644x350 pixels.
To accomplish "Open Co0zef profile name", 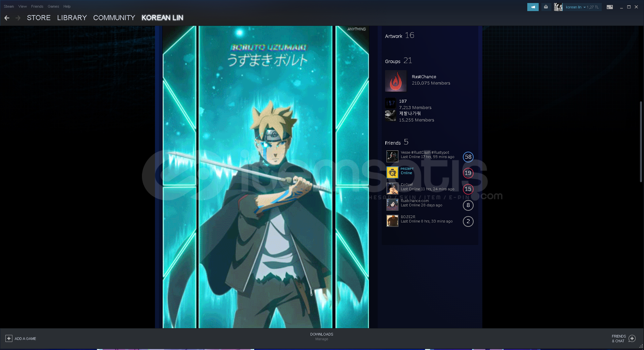I will point(407,185).
